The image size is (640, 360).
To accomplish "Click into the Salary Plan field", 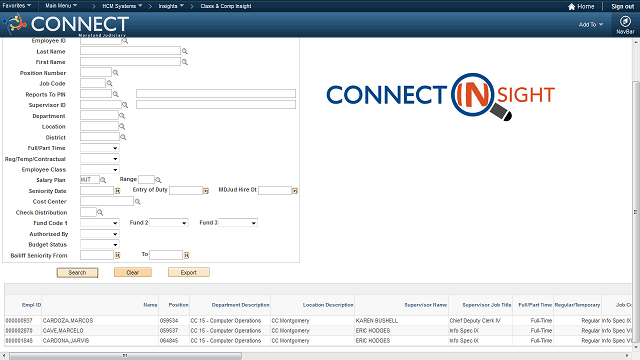I will 90,180.
